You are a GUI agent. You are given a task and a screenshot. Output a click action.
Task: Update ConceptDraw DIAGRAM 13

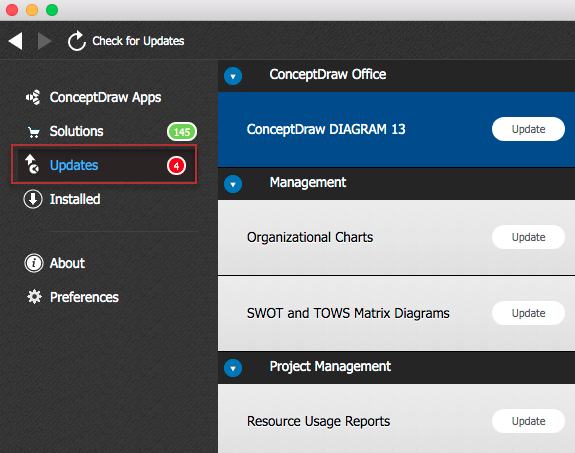[528, 129]
